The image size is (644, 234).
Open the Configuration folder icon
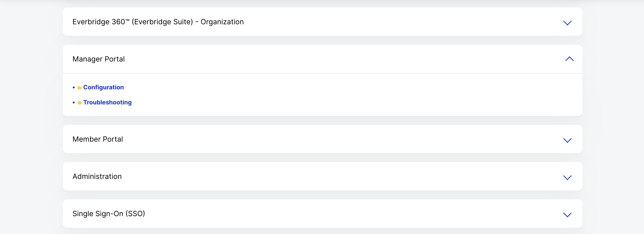coord(80,88)
